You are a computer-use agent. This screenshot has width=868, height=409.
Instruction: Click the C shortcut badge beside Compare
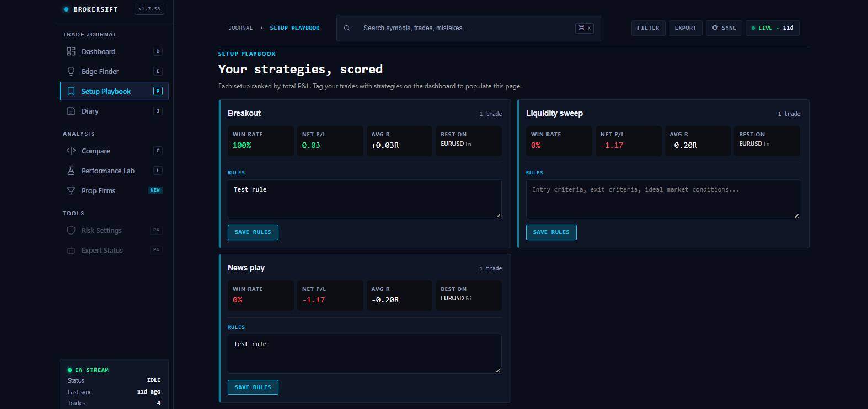click(158, 151)
